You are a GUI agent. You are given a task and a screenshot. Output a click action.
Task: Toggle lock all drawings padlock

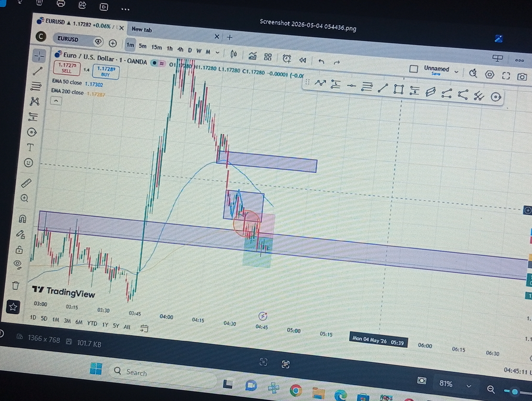coord(19,250)
